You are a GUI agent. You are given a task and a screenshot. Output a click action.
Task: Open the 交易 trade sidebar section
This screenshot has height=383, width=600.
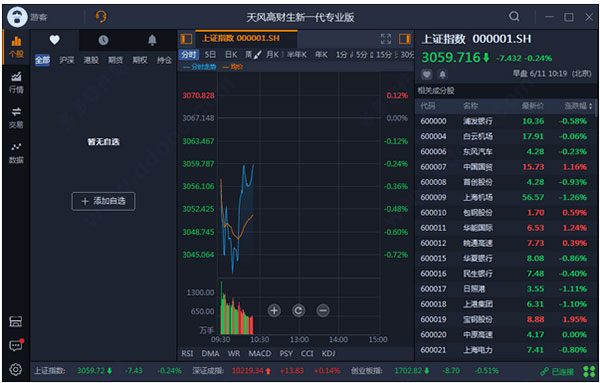16,117
